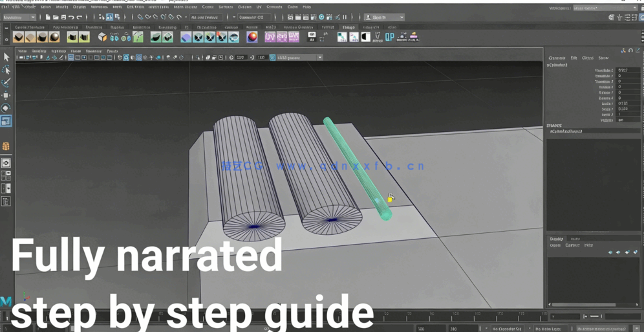Open the viewport View menu
The image size is (644, 332).
click(x=23, y=51)
